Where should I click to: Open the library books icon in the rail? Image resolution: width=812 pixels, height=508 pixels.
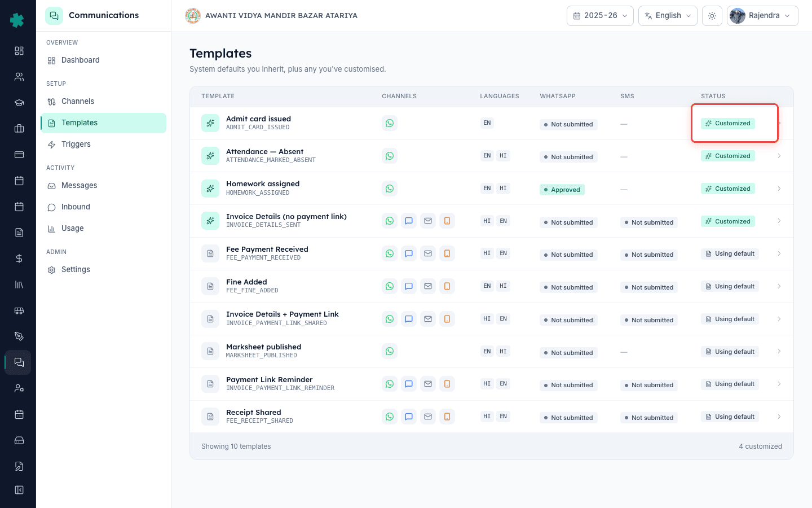(19, 284)
